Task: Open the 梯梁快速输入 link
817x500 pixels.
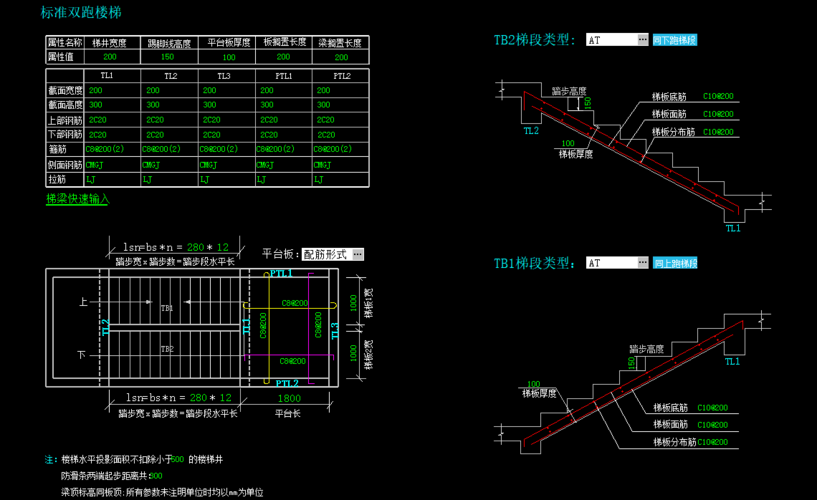Action: [77, 199]
